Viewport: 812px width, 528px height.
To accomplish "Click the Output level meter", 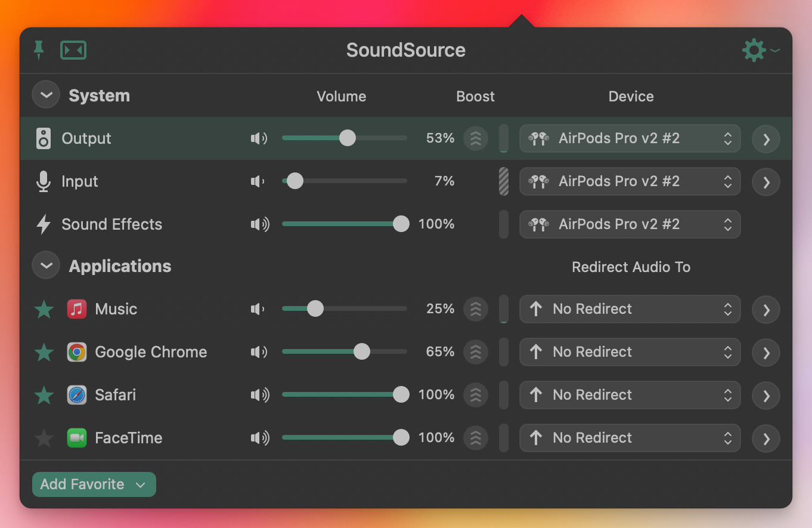I will (x=504, y=138).
